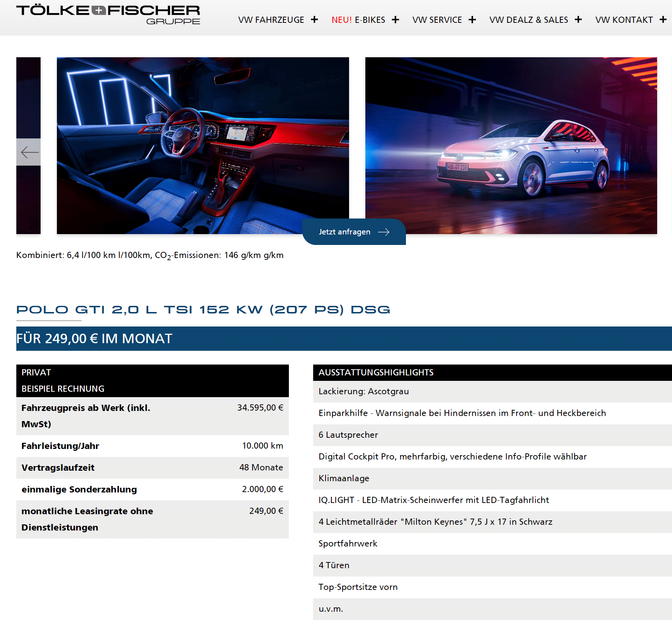Select the Vertragslaufzeit label
This screenshot has height=624, width=672.
pyautogui.click(x=58, y=468)
